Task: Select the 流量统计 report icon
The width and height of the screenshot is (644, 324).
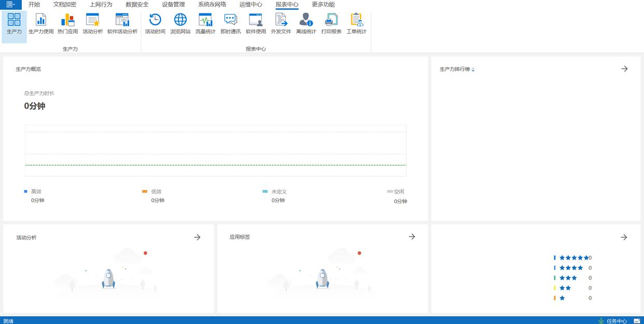Action: coord(205,24)
